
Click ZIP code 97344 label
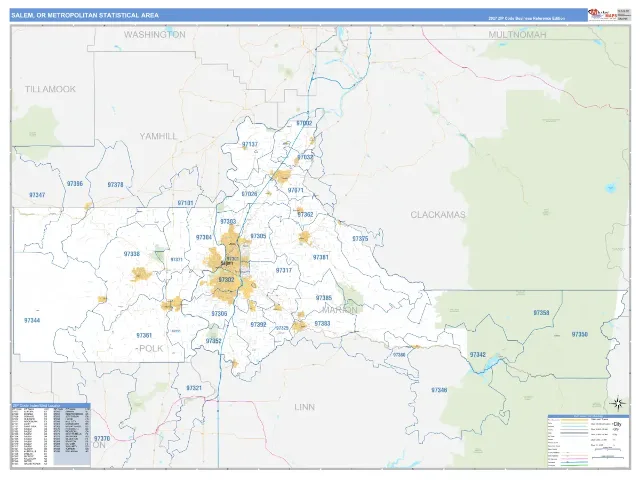tap(32, 321)
